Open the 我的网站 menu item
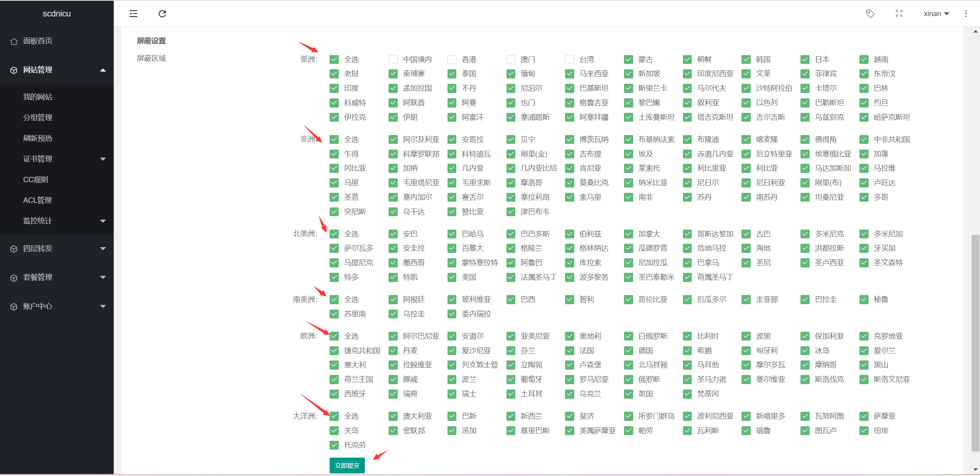 click(x=38, y=97)
